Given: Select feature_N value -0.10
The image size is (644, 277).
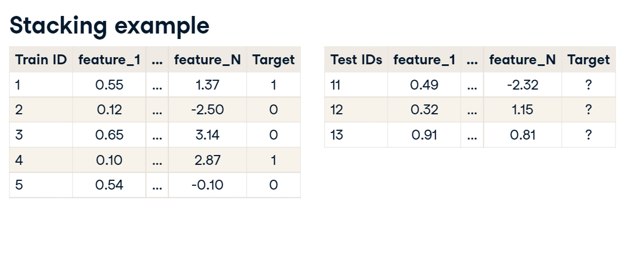Looking at the screenshot, I should (x=208, y=185).
